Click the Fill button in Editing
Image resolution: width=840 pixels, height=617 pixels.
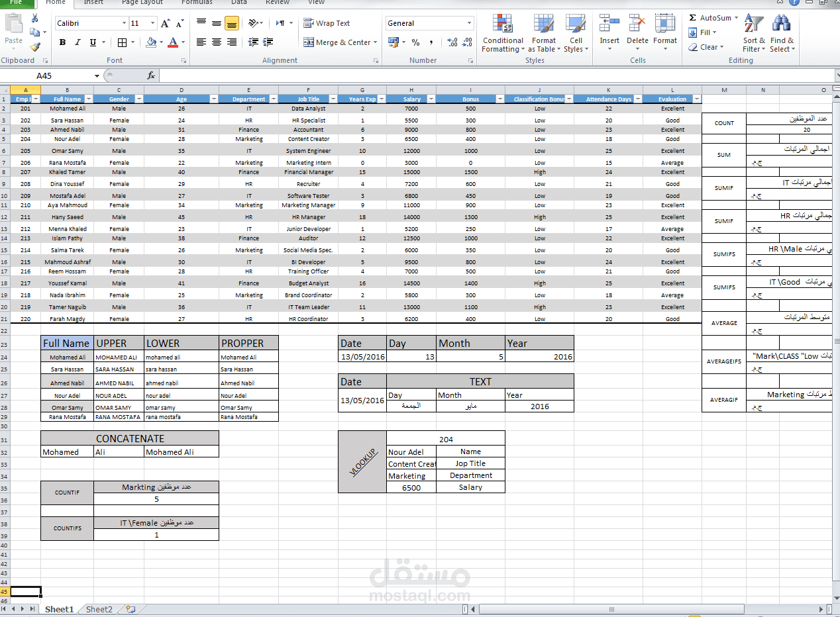(x=702, y=32)
